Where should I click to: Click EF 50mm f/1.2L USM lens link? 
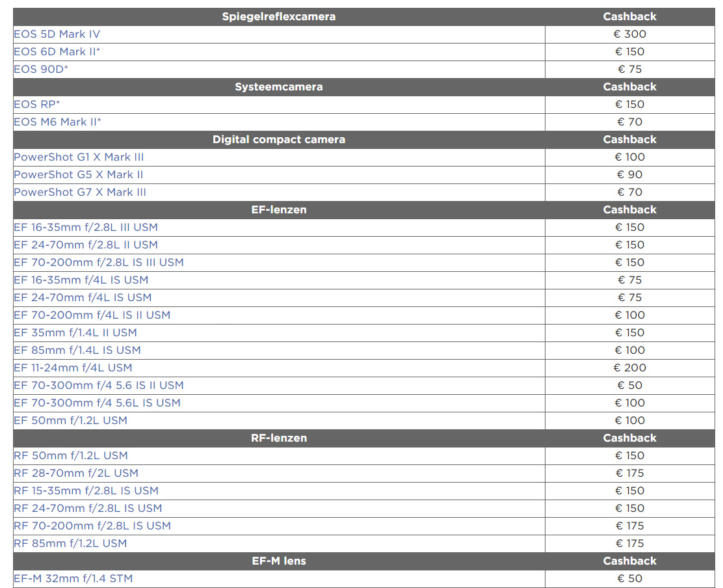tap(70, 421)
